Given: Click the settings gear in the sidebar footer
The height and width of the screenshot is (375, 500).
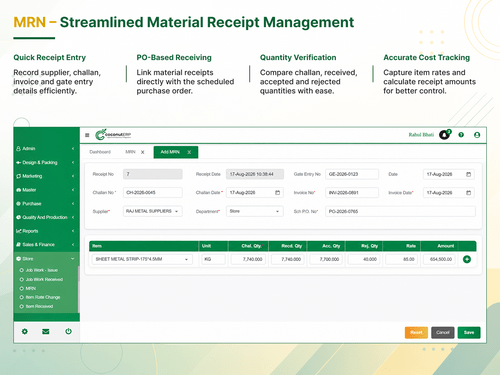Looking at the screenshot, I should (25, 331).
